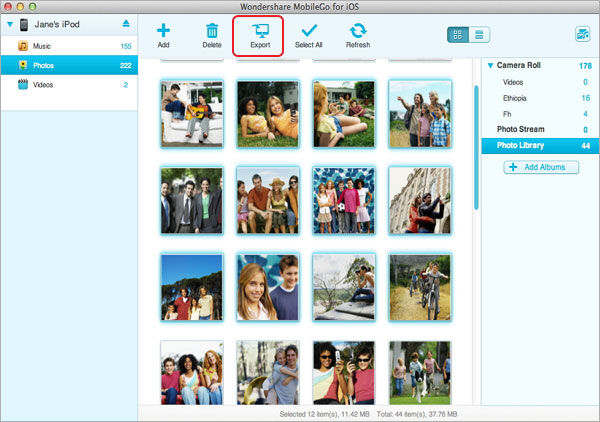Click the 155 Music count
This screenshot has width=600, height=422.
click(126, 46)
